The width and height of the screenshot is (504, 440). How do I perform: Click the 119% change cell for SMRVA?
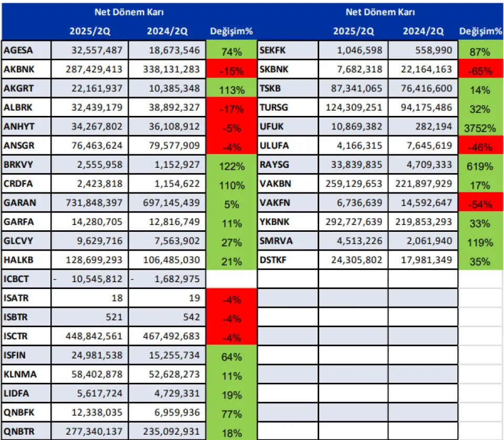[480, 241]
